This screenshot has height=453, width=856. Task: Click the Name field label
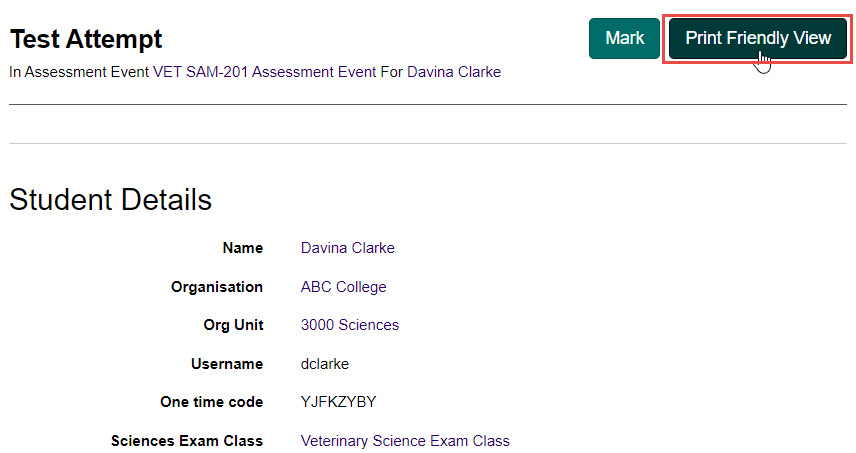pos(243,248)
